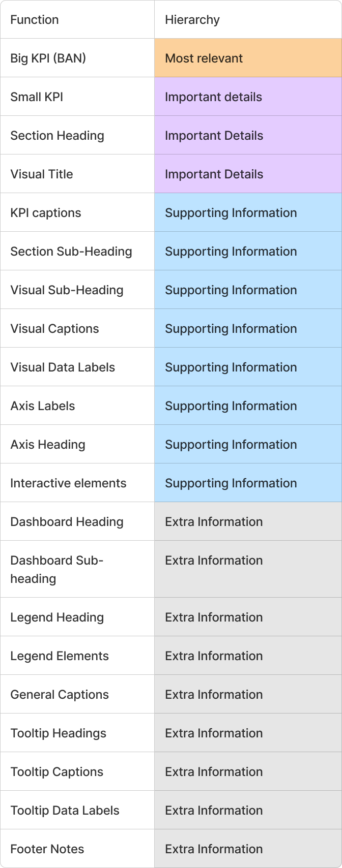Screen dimensions: 342x868
Task: Select the Footer Notes cell
Action: pyautogui.click(x=77, y=849)
